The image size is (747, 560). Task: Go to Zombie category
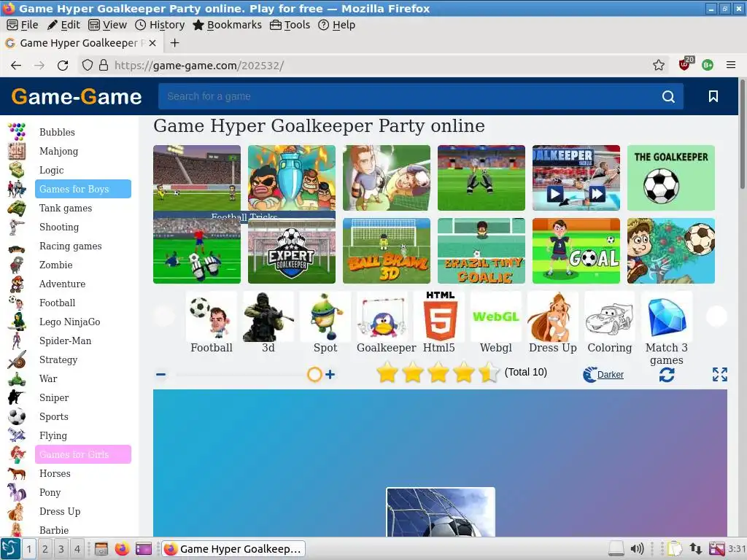click(55, 265)
